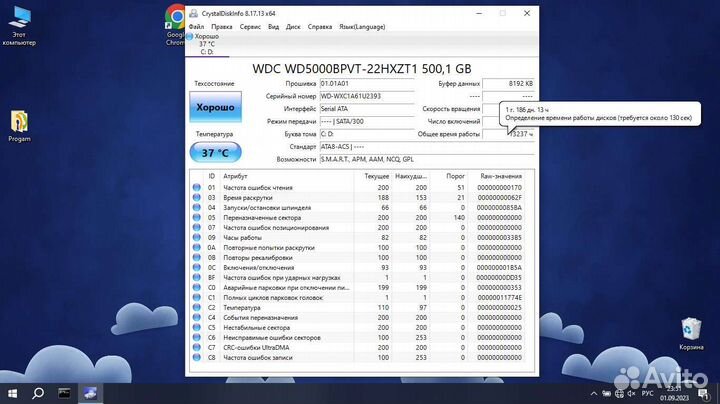Click the 8192 KB buffer size field
The width and height of the screenshot is (720, 404).
click(509, 84)
